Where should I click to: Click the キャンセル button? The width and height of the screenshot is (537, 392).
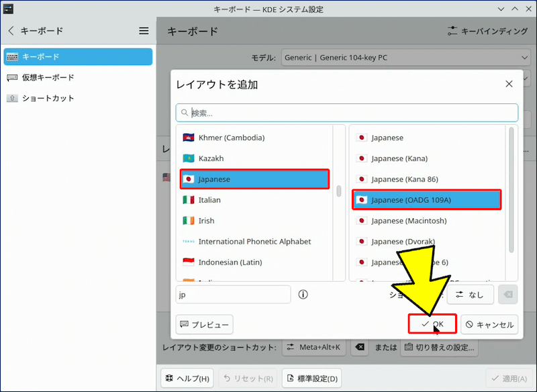489,324
